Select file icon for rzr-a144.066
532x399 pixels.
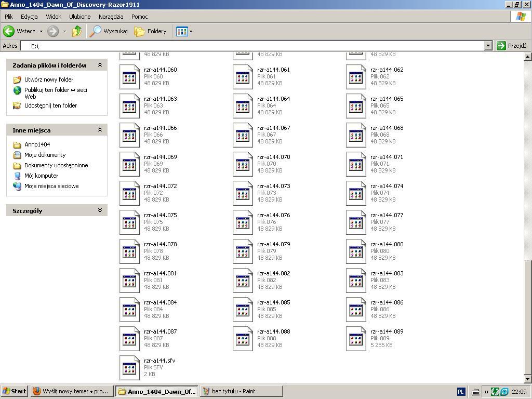[x=129, y=136]
